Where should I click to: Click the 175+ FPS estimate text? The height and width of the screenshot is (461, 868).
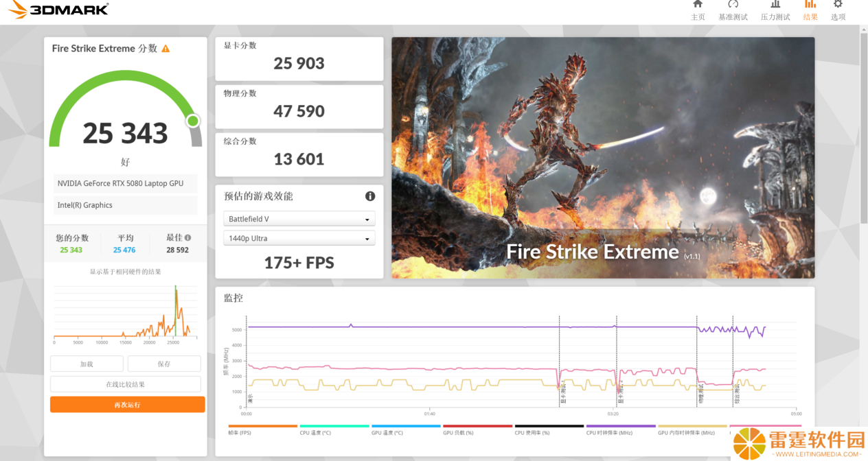click(299, 263)
